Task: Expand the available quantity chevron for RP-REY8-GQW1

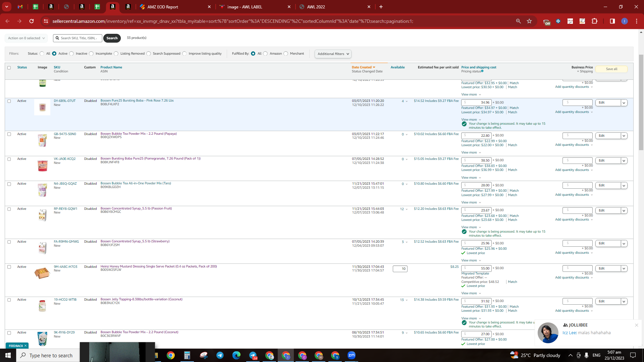Action: point(407,209)
